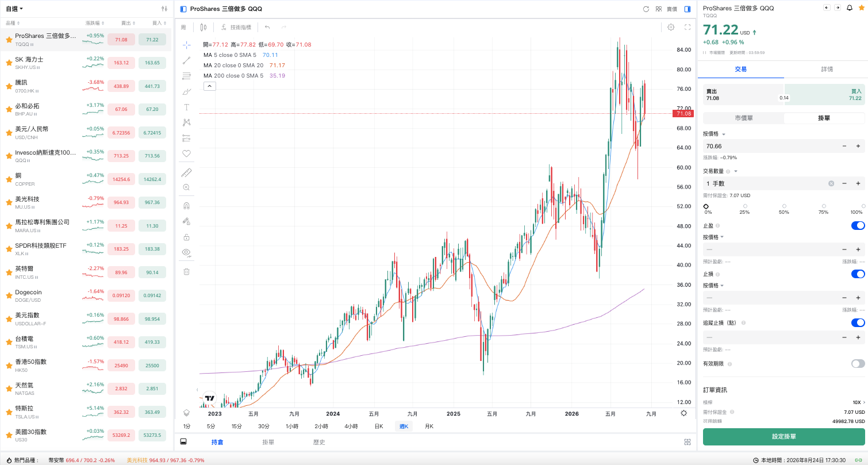The image size is (868, 465).
Task: Open the prediction and measurement tools
Action: 186,138
